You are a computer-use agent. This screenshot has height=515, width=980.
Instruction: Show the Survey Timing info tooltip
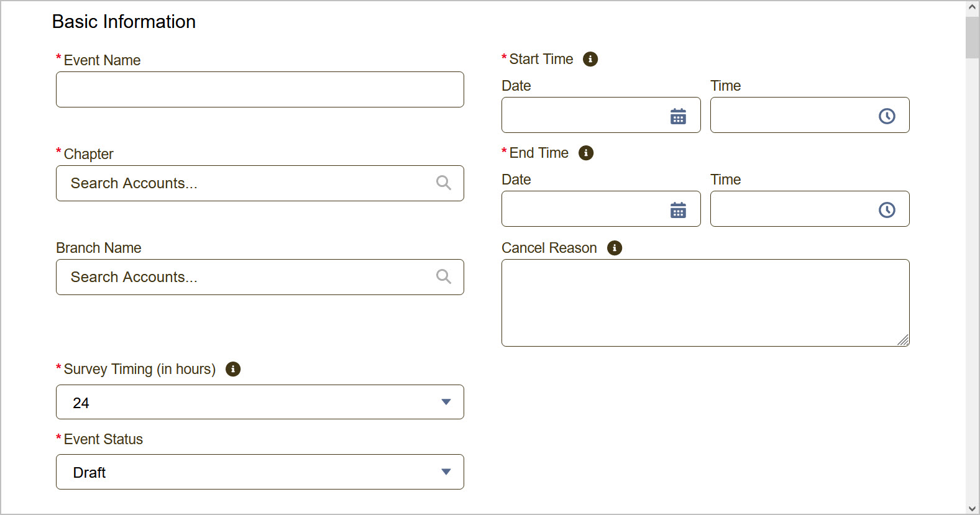(233, 369)
